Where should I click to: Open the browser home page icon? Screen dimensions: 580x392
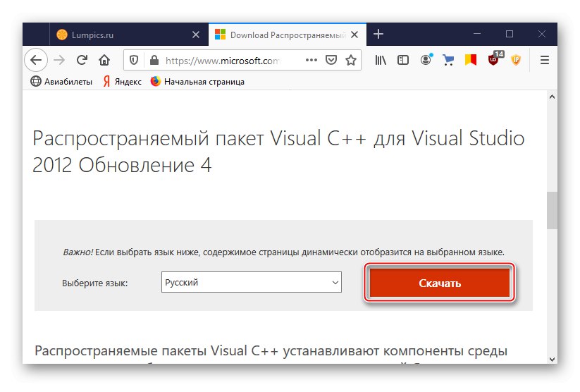pos(104,60)
